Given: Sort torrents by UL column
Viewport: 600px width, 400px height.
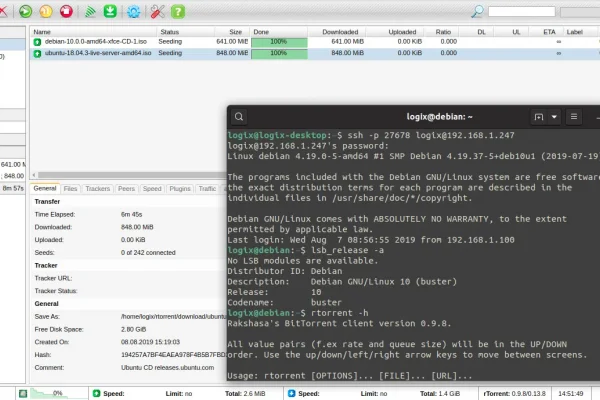Looking at the screenshot, I should [x=511, y=32].
